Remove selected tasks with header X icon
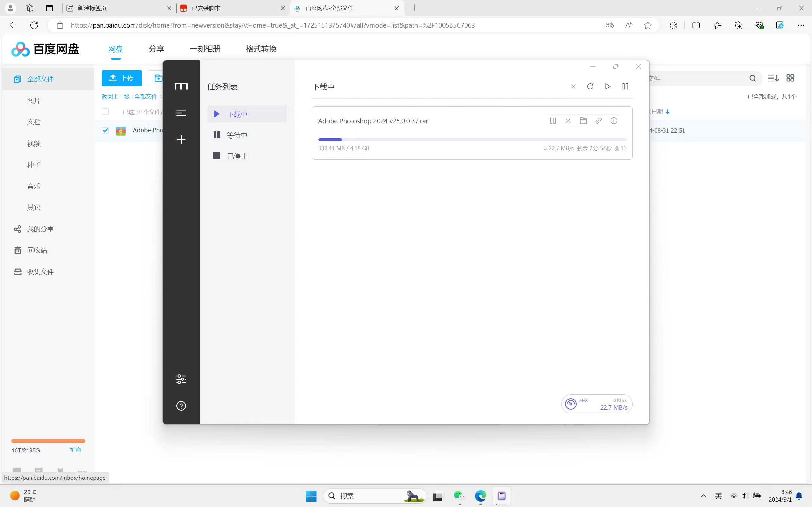The image size is (812, 507). point(573,87)
